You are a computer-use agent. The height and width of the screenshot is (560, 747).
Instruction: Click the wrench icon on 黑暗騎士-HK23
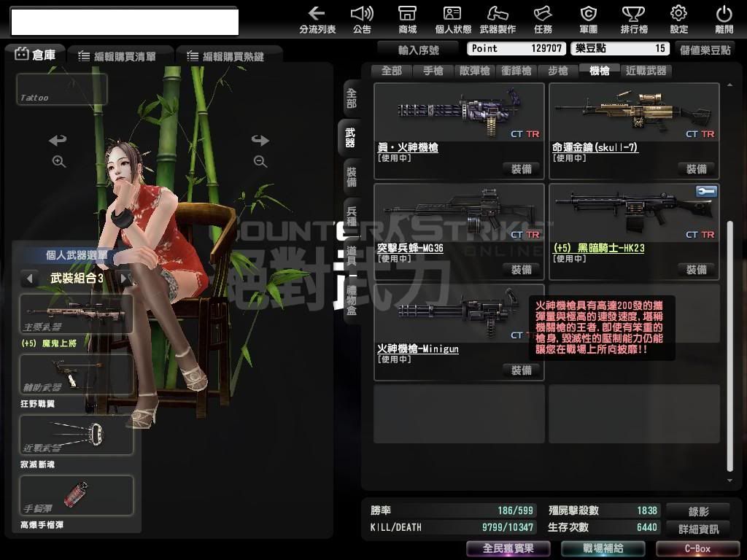pos(706,192)
